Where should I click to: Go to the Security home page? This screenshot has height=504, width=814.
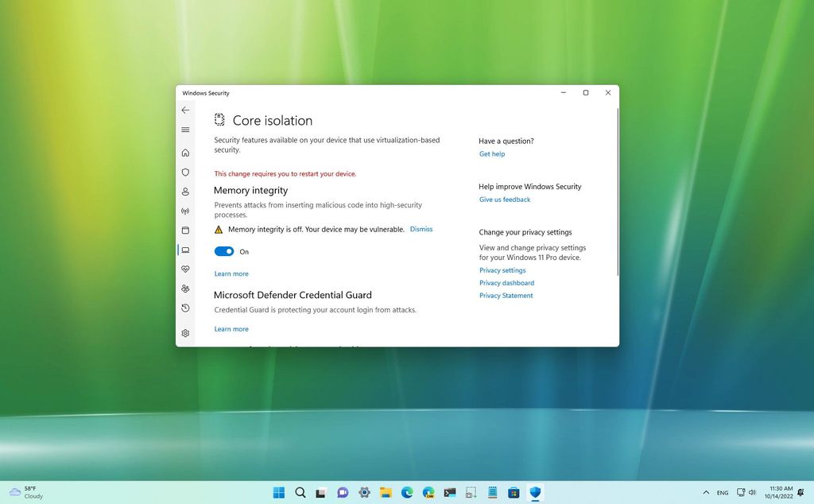click(185, 153)
